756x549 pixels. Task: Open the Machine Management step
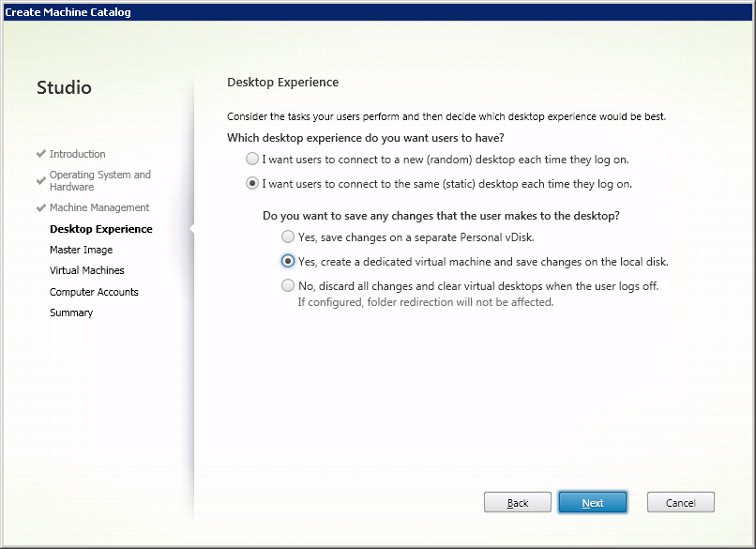point(99,207)
